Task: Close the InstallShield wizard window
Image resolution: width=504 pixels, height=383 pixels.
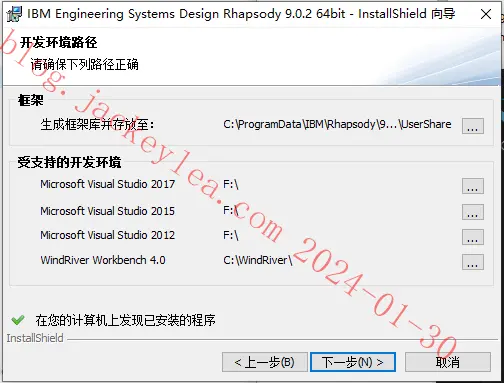Action: [x=486, y=14]
